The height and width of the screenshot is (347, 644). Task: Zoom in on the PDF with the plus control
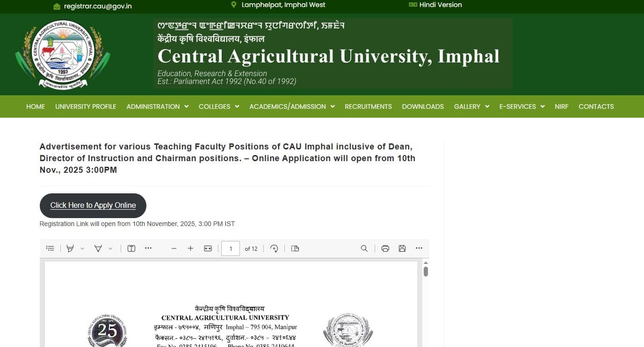[190, 248]
